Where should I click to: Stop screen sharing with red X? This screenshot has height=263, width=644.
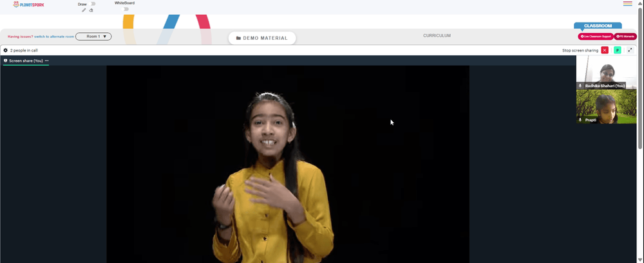[x=605, y=50]
